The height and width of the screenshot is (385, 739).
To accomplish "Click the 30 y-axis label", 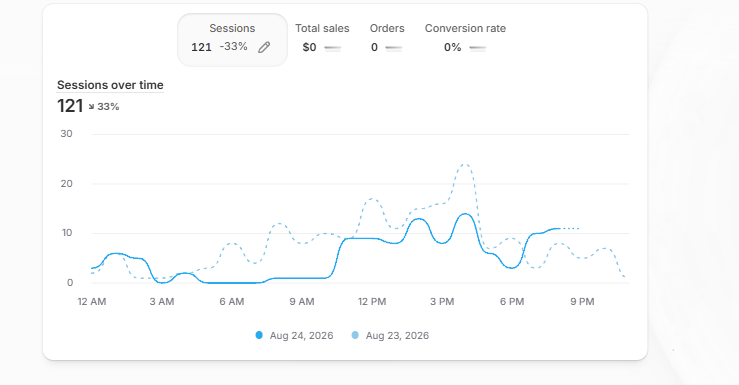I will tap(66, 134).
